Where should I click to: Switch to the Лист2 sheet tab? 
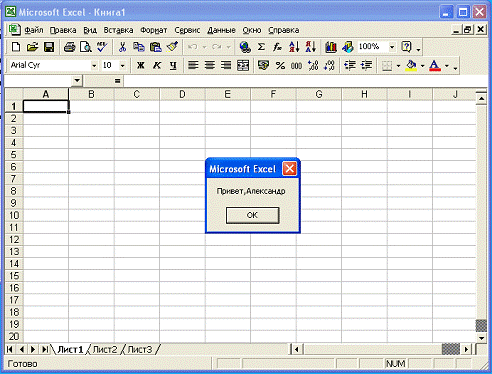click(x=105, y=349)
